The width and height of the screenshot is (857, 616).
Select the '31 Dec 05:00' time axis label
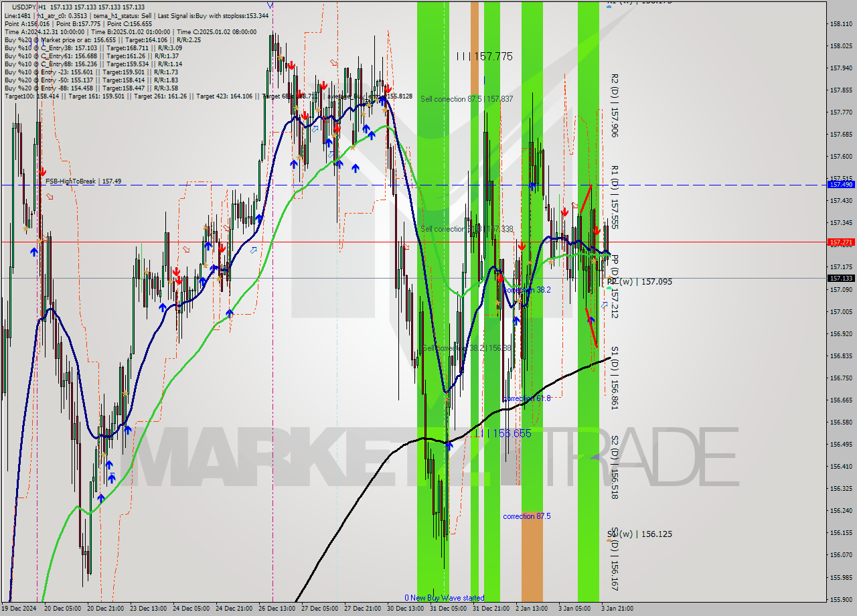pos(448,609)
